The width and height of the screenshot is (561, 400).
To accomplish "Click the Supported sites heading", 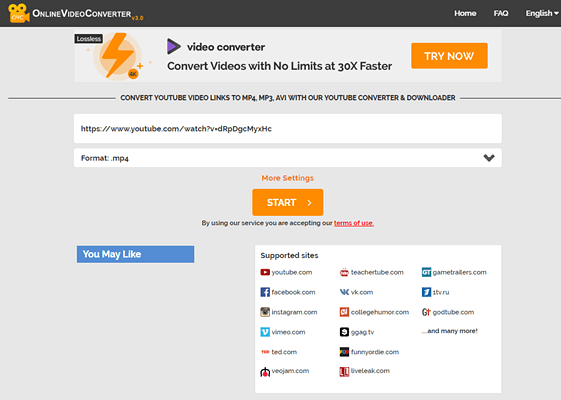I will point(289,255).
